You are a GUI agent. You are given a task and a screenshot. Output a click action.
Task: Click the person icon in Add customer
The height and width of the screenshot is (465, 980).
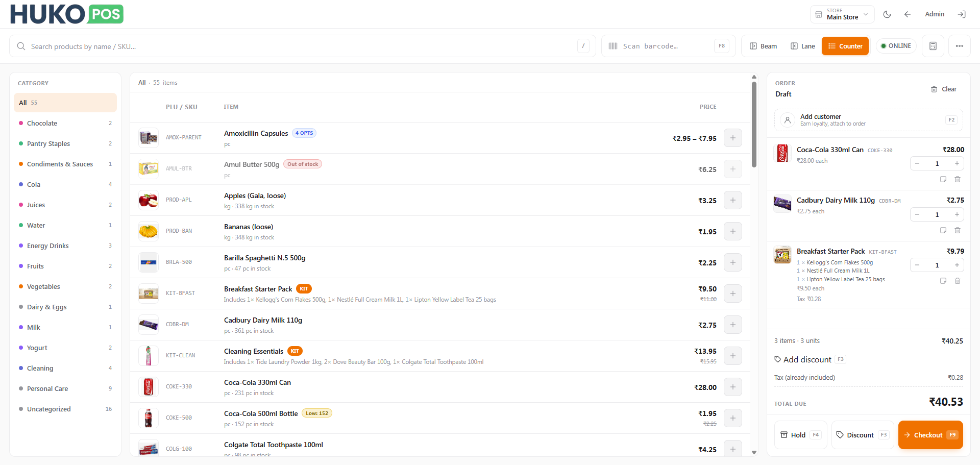[788, 120]
